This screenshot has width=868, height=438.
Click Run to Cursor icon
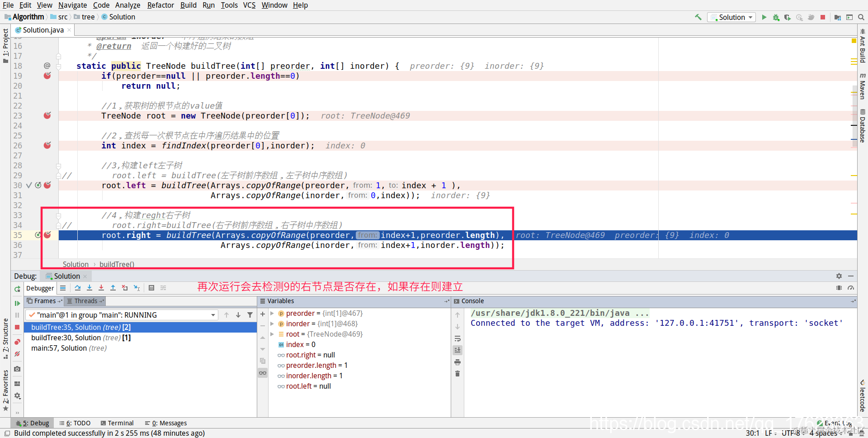(x=137, y=288)
